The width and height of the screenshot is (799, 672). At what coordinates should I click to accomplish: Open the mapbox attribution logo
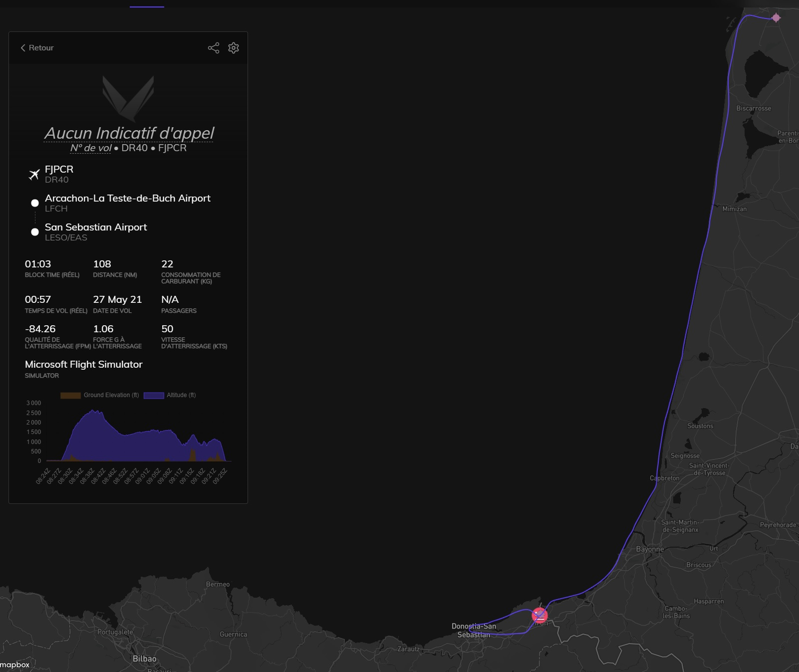tap(15, 665)
